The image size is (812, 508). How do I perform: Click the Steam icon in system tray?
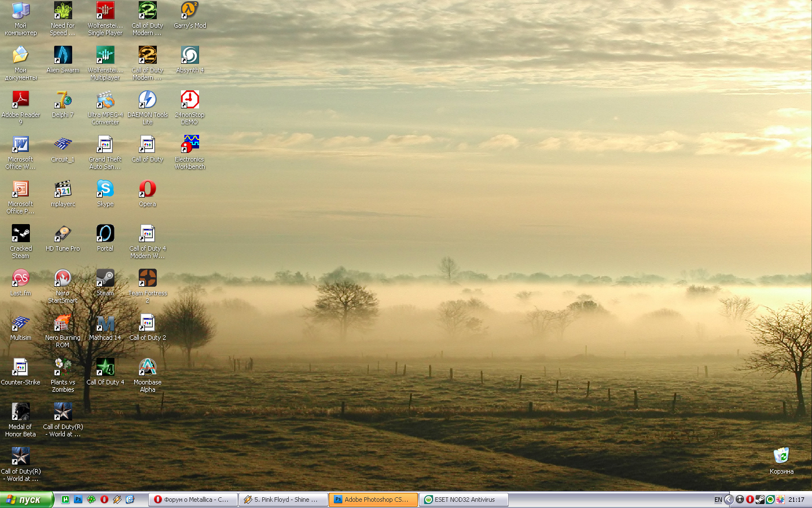pyautogui.click(x=760, y=500)
